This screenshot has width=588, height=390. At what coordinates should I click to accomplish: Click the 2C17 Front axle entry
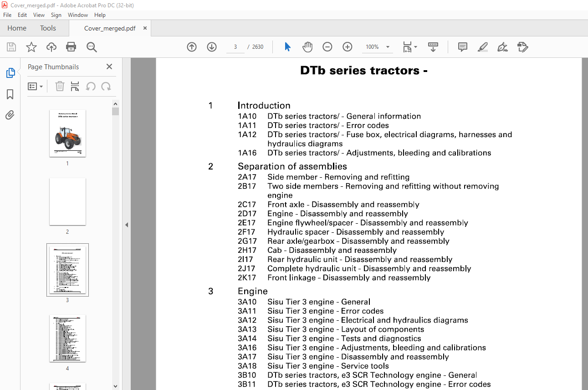pos(328,205)
